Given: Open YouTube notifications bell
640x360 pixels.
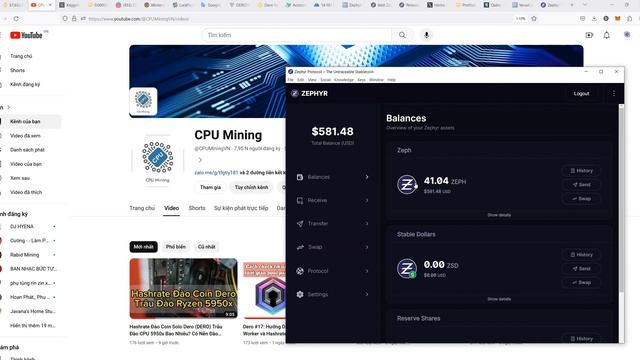Looking at the screenshot, I should point(607,35).
